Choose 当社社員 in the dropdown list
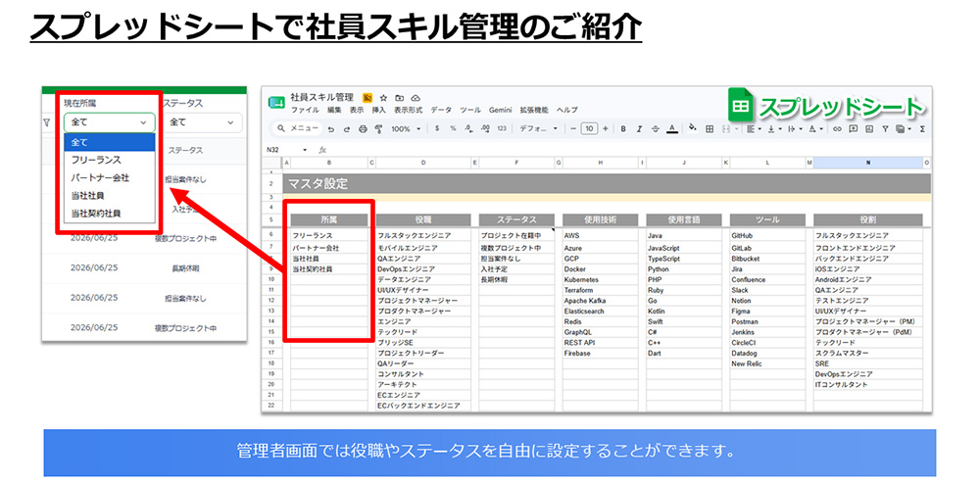 pyautogui.click(x=110, y=196)
